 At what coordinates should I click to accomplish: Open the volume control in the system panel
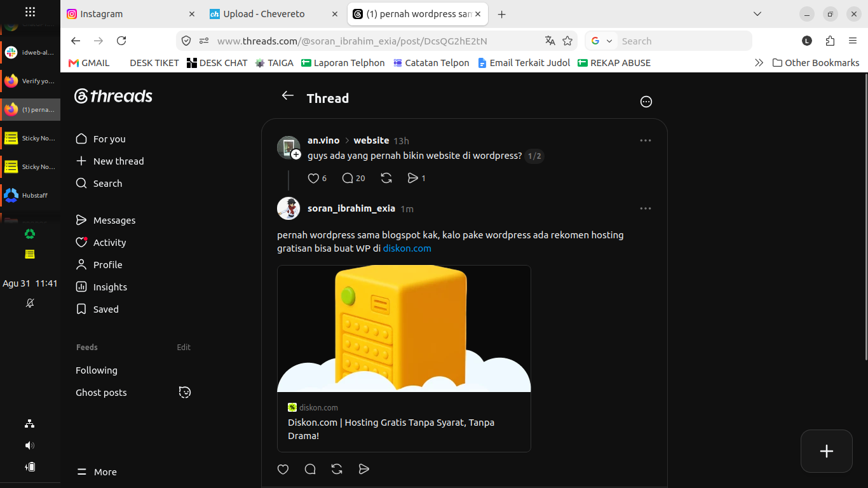click(x=30, y=445)
